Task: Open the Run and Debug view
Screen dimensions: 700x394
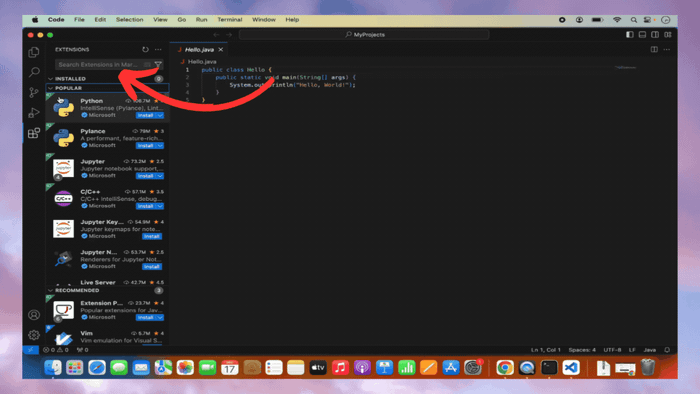Action: pos(34,112)
